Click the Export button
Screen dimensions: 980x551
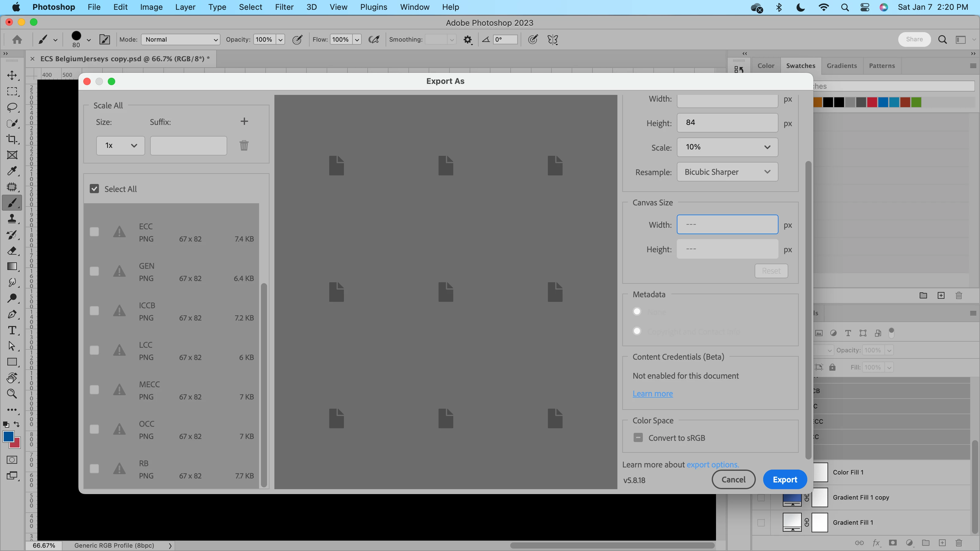784,479
